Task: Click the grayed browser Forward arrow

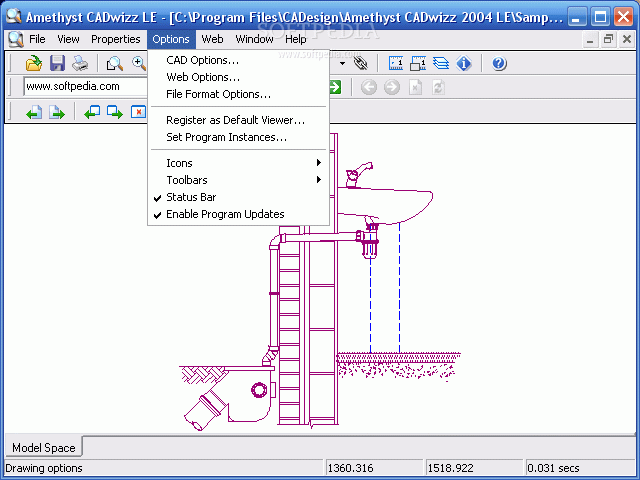Action: [x=392, y=87]
